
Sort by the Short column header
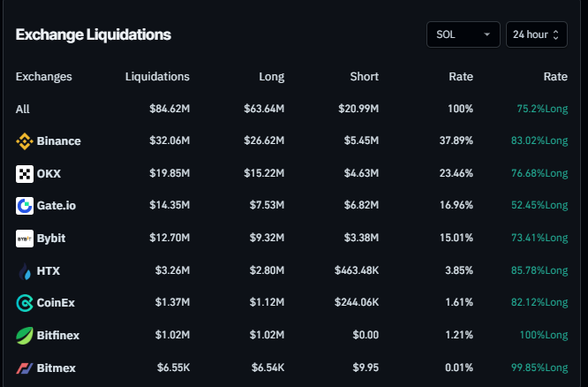(364, 77)
